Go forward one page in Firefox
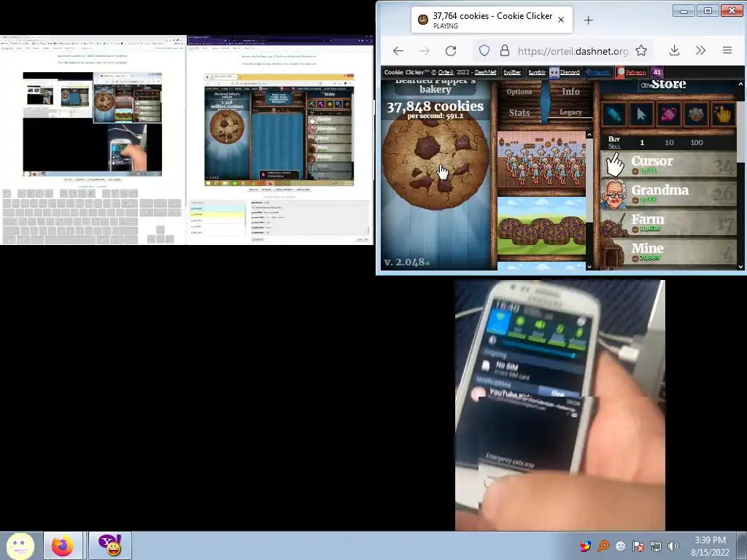 click(425, 50)
